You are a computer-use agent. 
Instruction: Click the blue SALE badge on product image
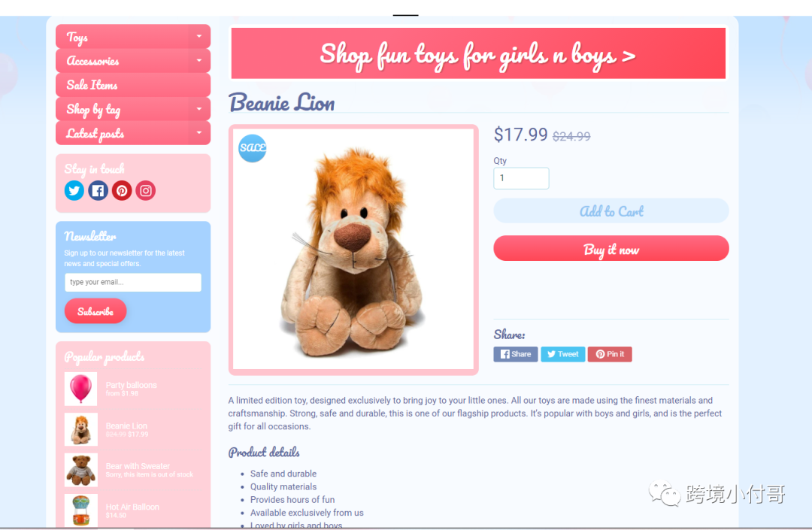252,148
